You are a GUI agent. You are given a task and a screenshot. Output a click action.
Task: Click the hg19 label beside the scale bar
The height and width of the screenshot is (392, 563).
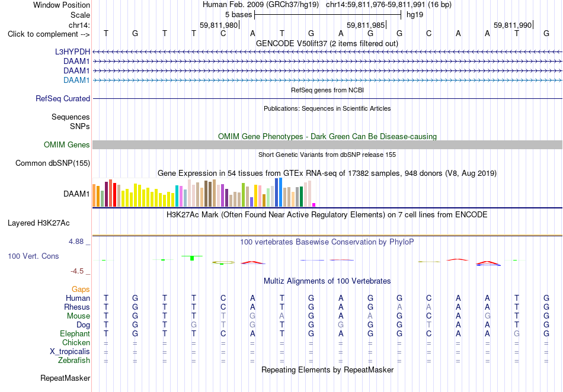[x=415, y=15]
